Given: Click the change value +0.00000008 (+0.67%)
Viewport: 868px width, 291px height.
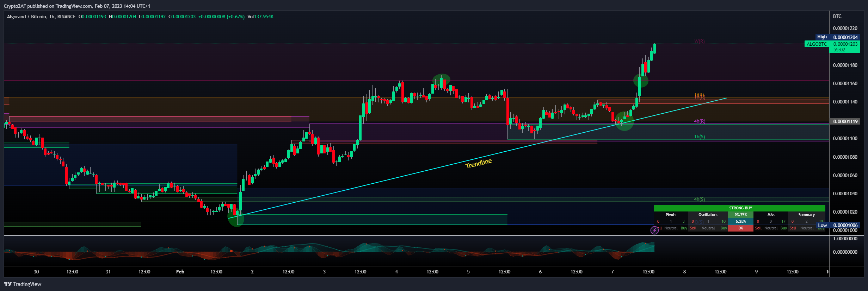Looking at the screenshot, I should pos(221,17).
